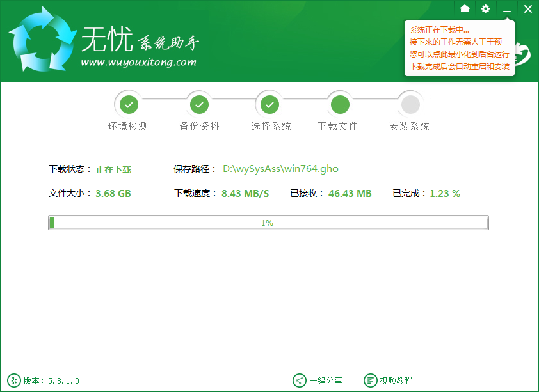Screen dimensions: 539x392
Task: Click the play icon beside 视频教程
Action: pyautogui.click(x=371, y=380)
